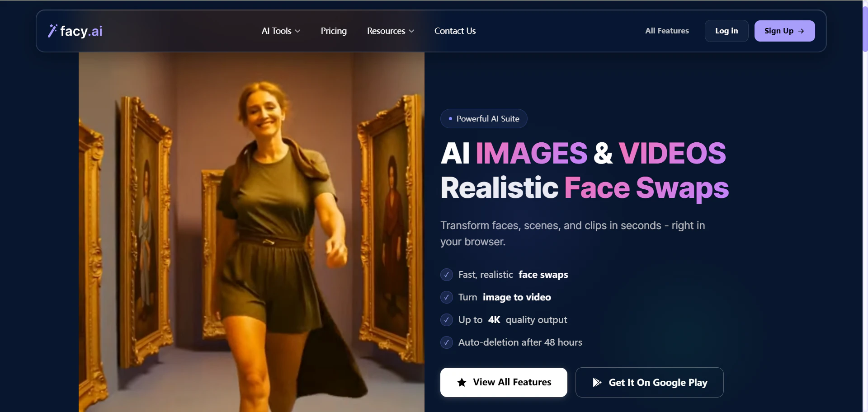Open the Pricing page
This screenshot has height=412, width=868.
[x=334, y=31]
